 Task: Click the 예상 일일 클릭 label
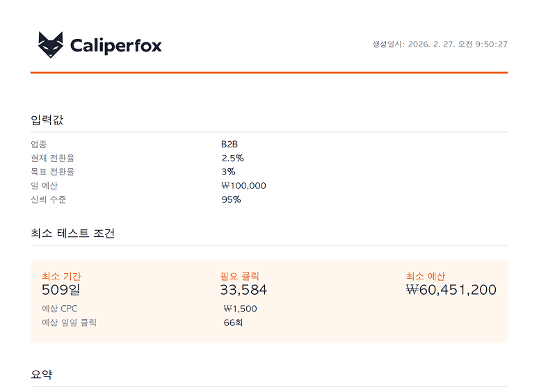(69, 322)
